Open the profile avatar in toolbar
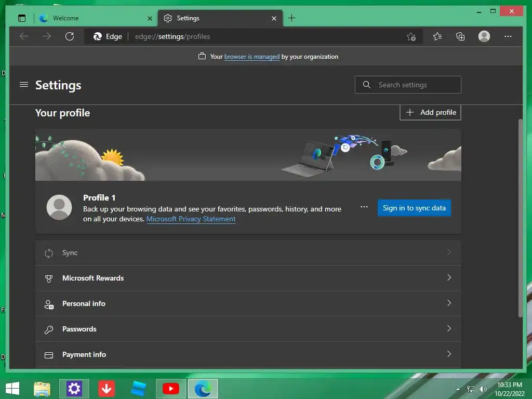Viewport: 532px width, 399px height. [x=484, y=36]
